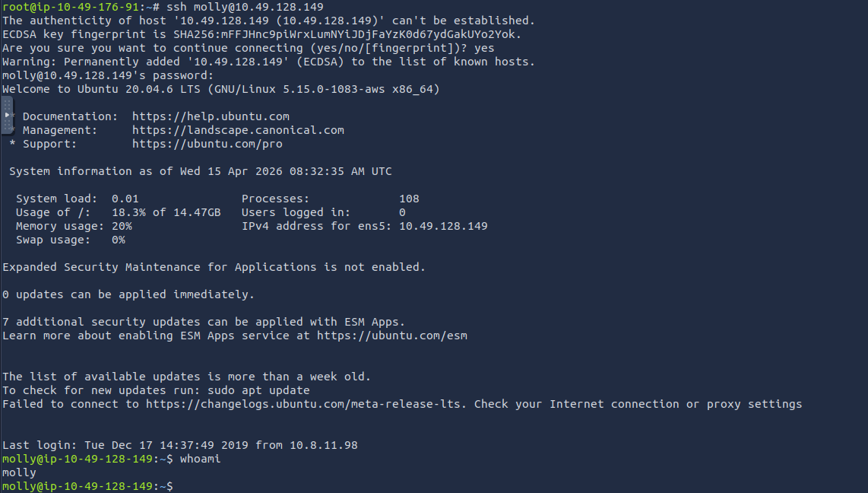Expand the side control bar handle

tap(7, 115)
